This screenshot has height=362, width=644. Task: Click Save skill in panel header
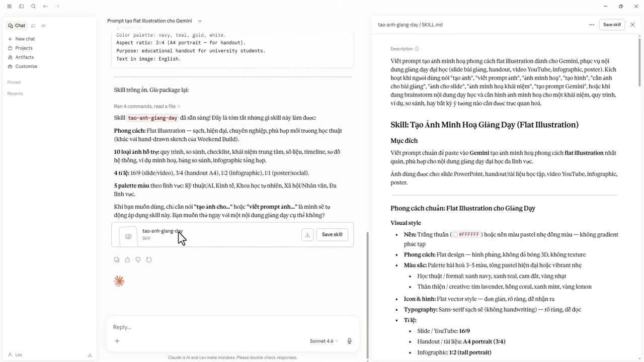point(612,25)
